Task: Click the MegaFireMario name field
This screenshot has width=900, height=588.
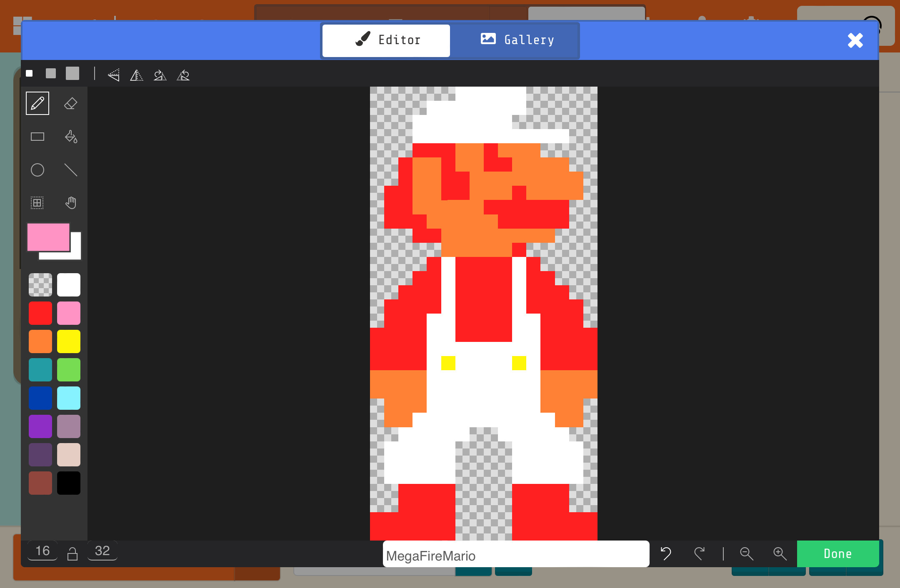Action: [516, 556]
